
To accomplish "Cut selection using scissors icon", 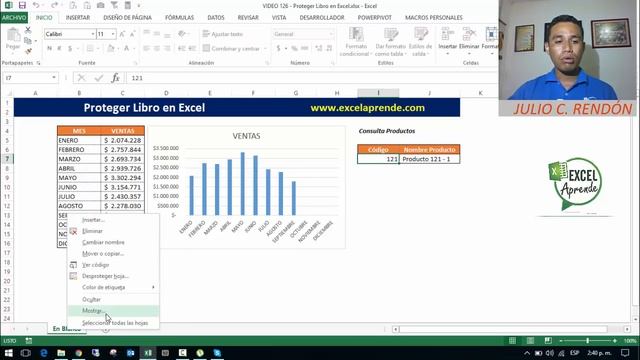I will (x=28, y=30).
